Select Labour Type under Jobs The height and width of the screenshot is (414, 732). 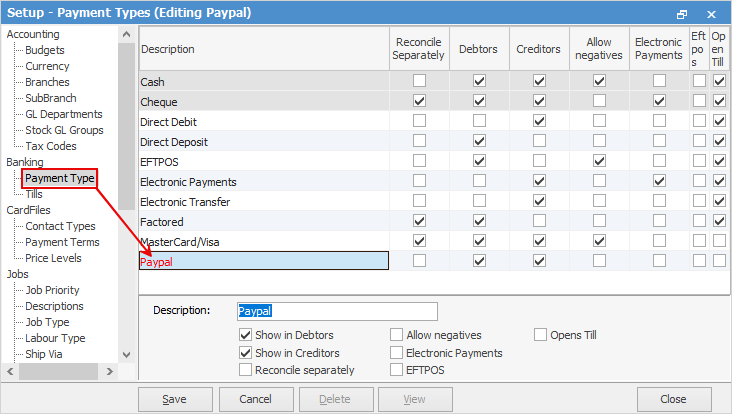click(x=55, y=338)
